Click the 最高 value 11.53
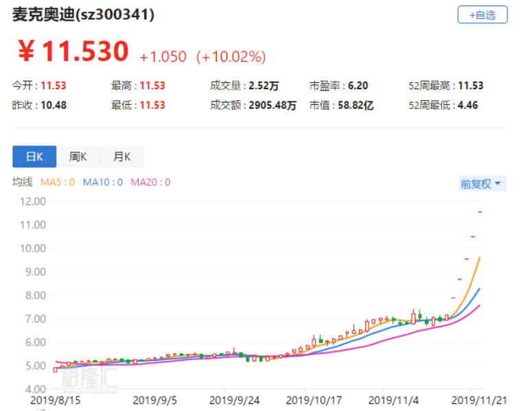 point(152,86)
